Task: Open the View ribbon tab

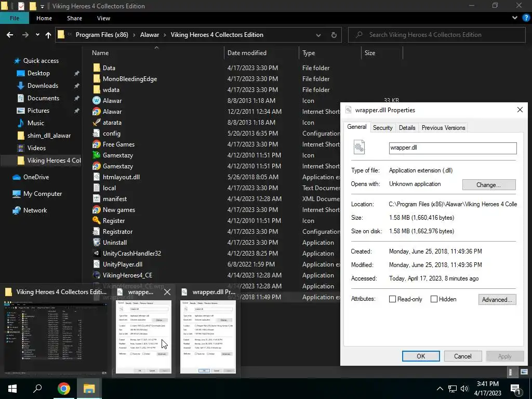Action: (x=103, y=18)
